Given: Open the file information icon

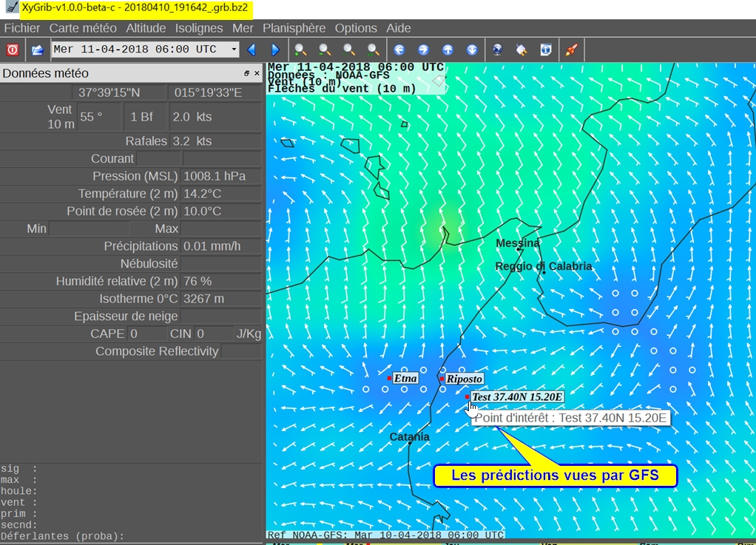Looking at the screenshot, I should pyautogui.click(x=546, y=50).
